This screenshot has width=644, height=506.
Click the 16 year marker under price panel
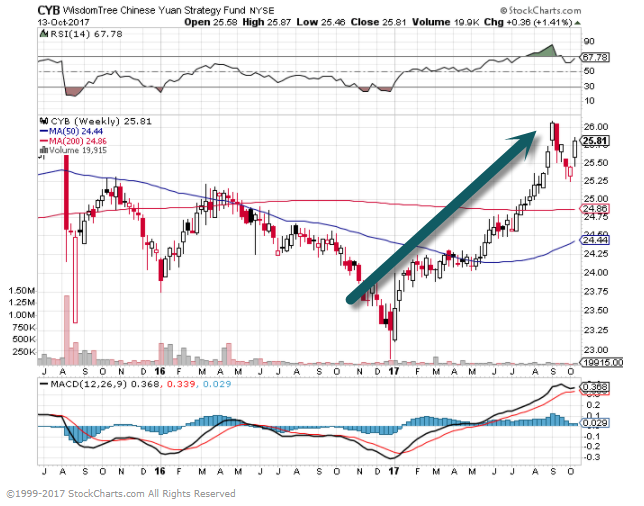(159, 372)
